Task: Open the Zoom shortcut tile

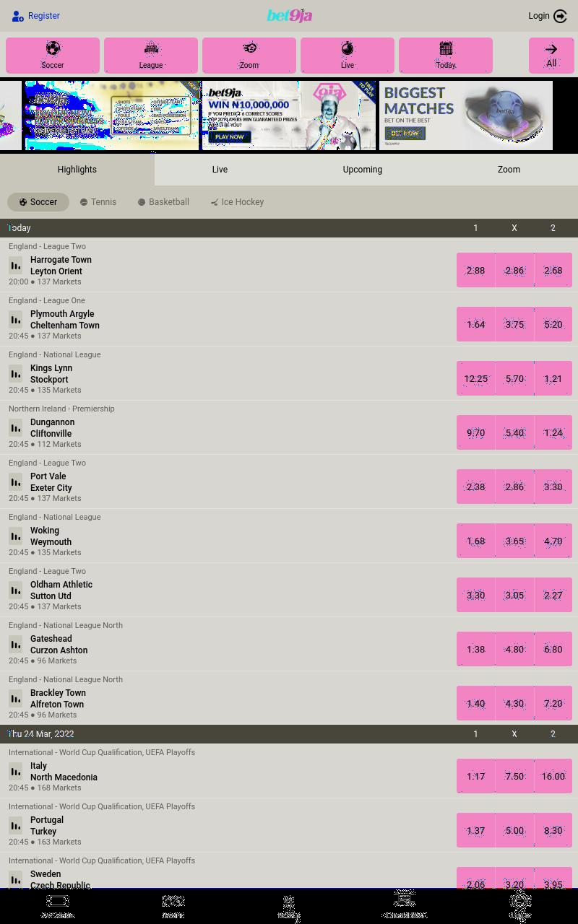Action: pyautogui.click(x=249, y=56)
